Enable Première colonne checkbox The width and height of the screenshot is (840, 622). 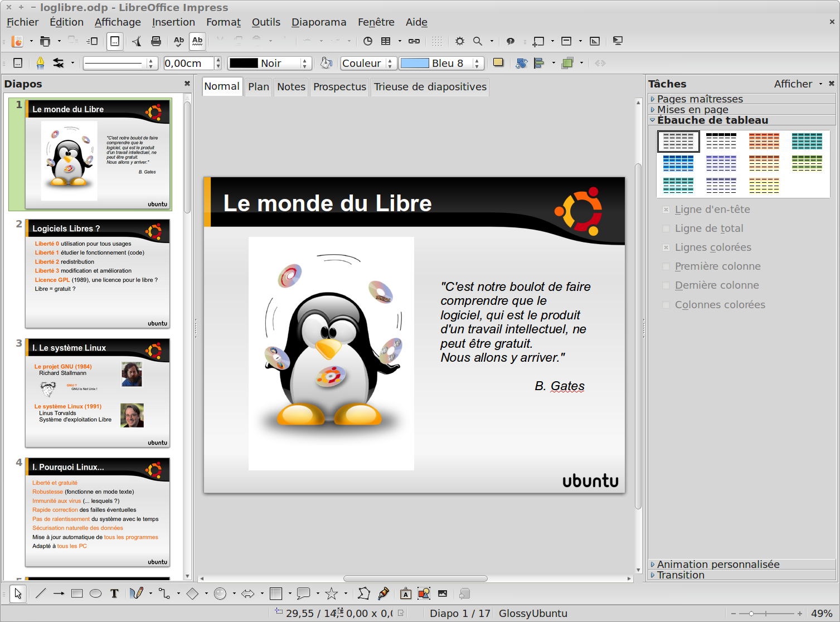pos(666,266)
